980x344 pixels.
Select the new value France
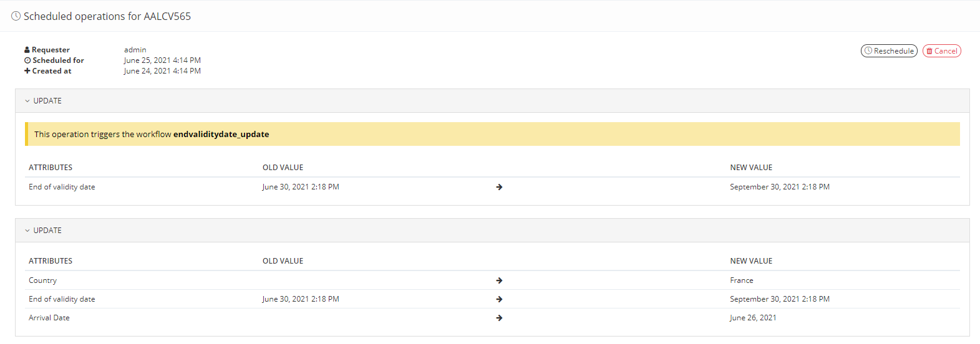click(x=741, y=280)
